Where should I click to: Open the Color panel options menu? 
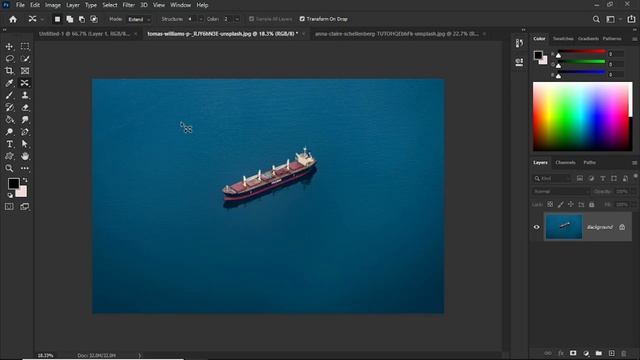pos(634,39)
